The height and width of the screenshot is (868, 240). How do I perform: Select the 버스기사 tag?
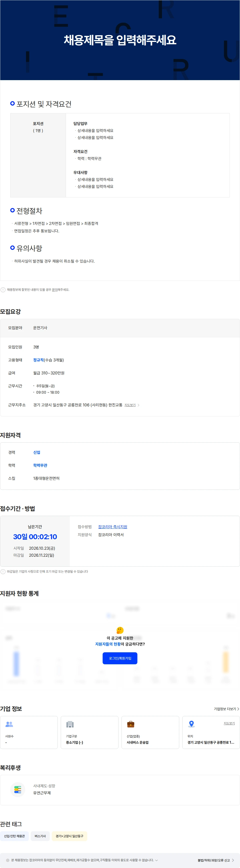40,836
